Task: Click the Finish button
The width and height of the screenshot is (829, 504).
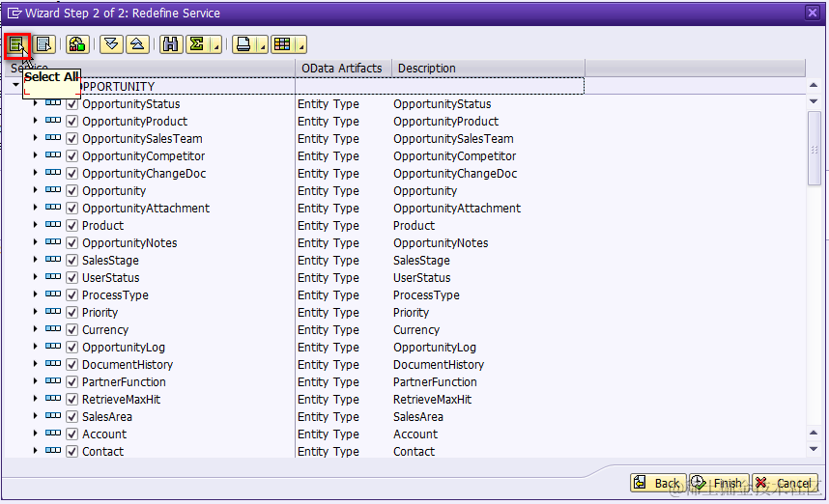Action: coord(719,483)
